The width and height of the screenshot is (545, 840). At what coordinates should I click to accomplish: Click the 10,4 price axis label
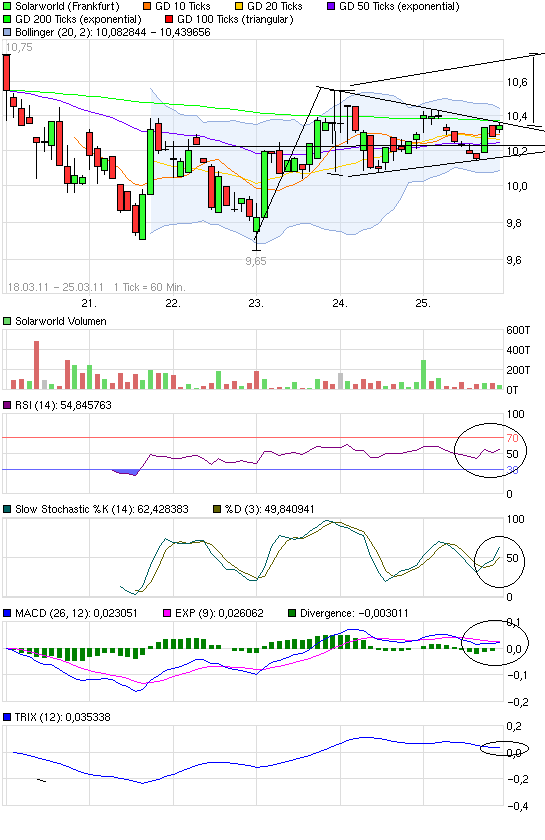(517, 117)
